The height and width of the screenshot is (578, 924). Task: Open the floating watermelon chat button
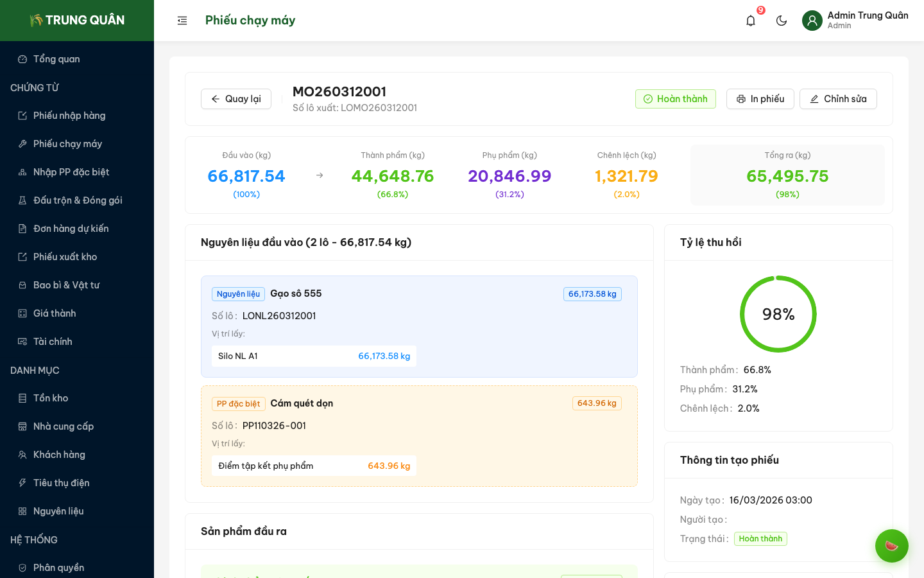click(x=891, y=546)
